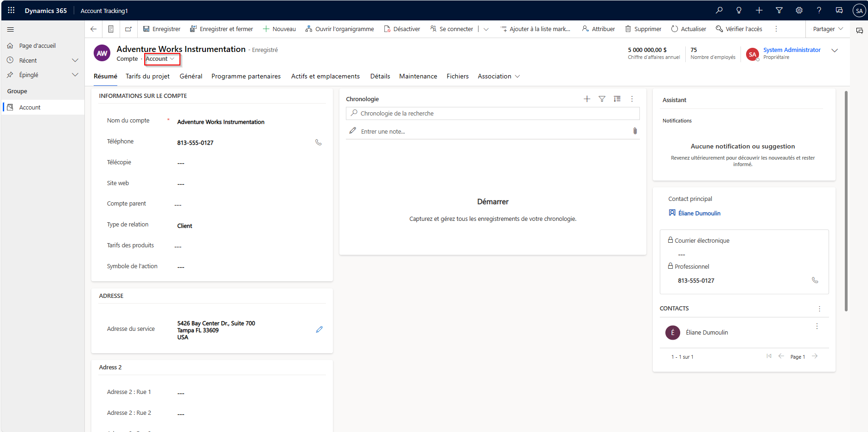Edit the Adresse du service with pencil icon
Screen dimensions: 868x432
coord(319,329)
